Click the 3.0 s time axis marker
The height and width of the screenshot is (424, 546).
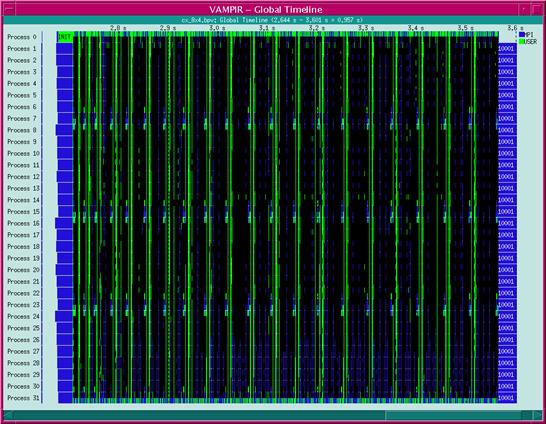click(x=218, y=28)
